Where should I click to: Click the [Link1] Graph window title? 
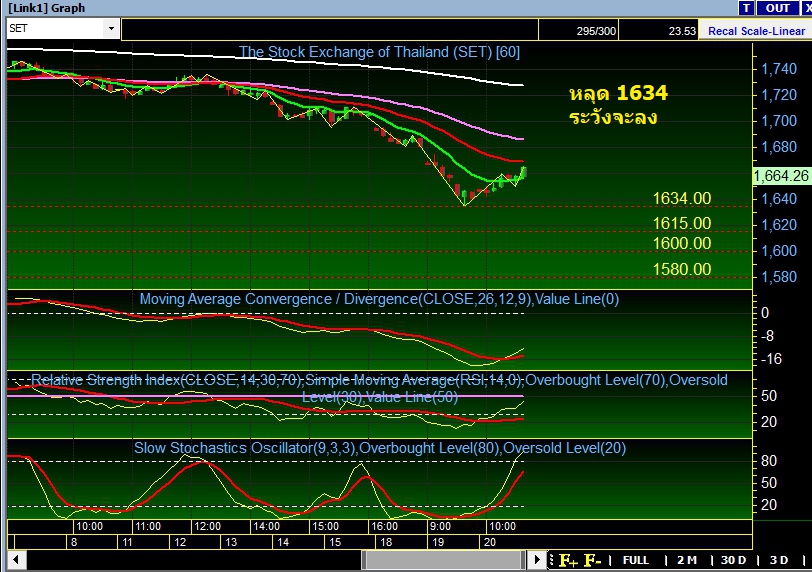pos(47,8)
